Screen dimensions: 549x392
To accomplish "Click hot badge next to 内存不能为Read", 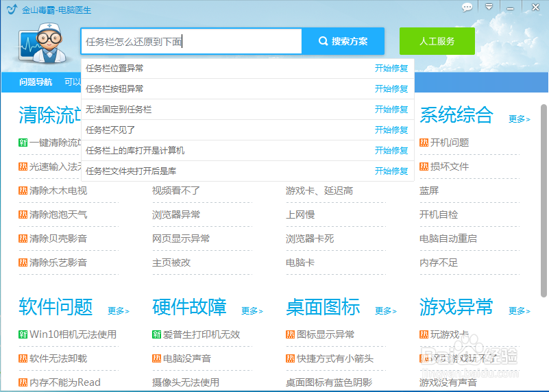I will click(23, 382).
